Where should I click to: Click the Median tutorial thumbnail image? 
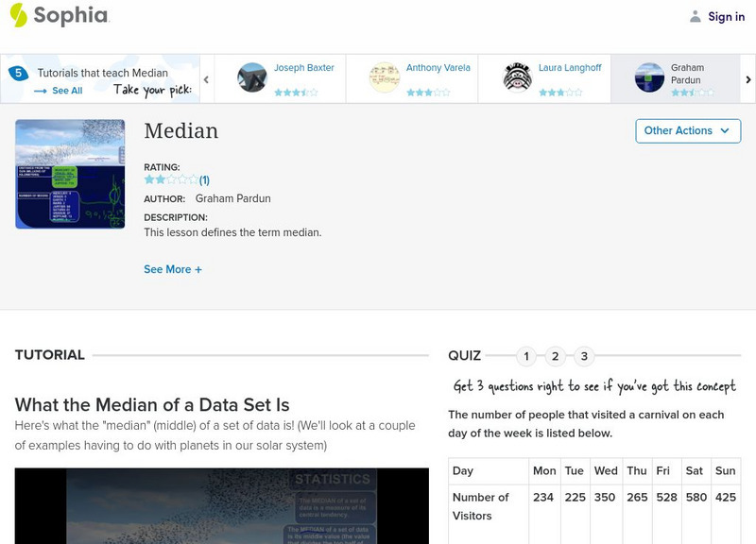(70, 174)
